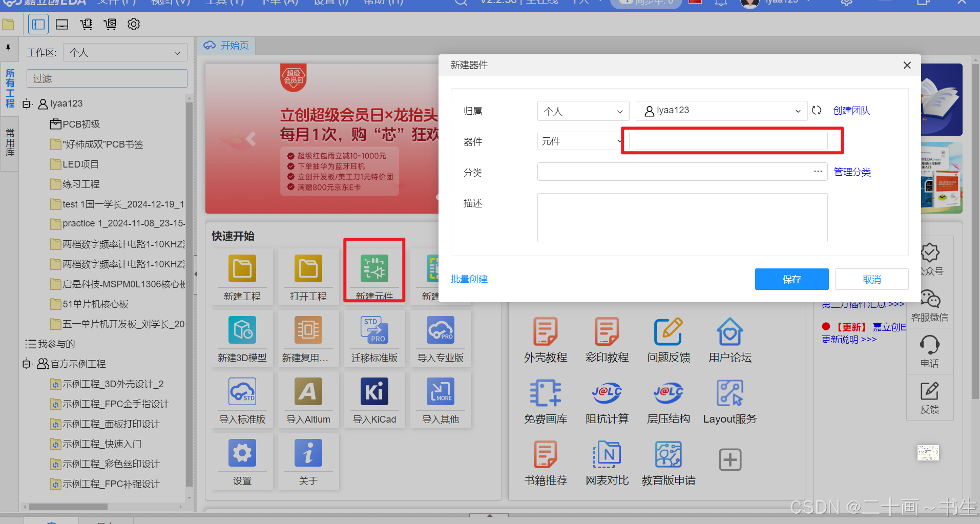Image resolution: width=980 pixels, height=524 pixels.
Task: Click the 更新说明 >>> link
Action: tap(849, 339)
